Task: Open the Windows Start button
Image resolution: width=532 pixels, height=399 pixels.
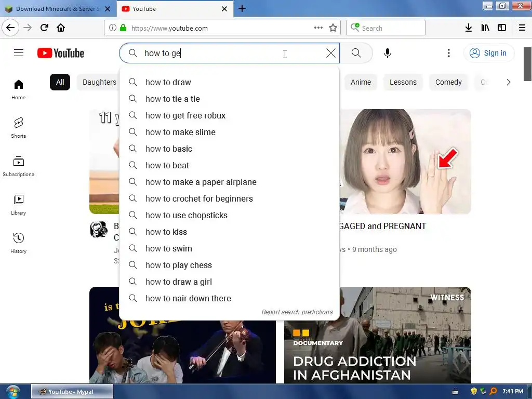Action: (x=12, y=392)
